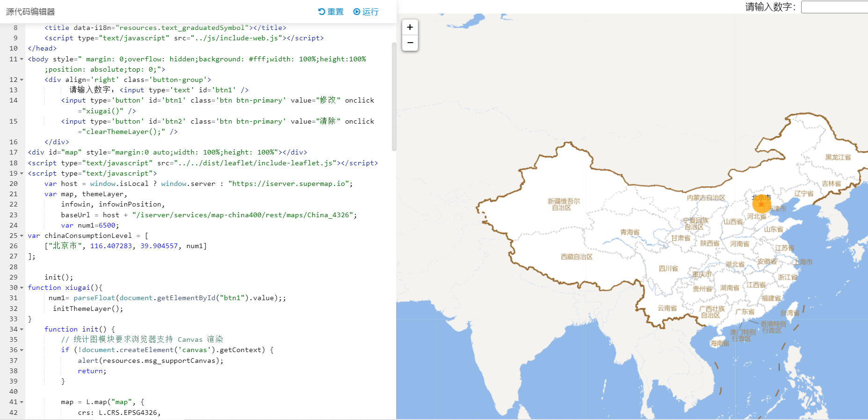Click the 山东省 map label
The height and width of the screenshot is (420, 868).
coord(774,229)
